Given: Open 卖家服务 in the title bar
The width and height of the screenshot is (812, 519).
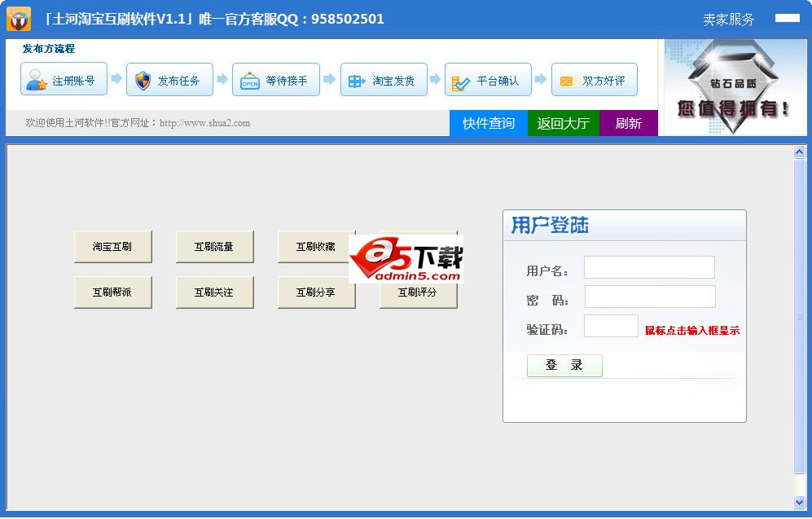Looking at the screenshot, I should tap(729, 20).
